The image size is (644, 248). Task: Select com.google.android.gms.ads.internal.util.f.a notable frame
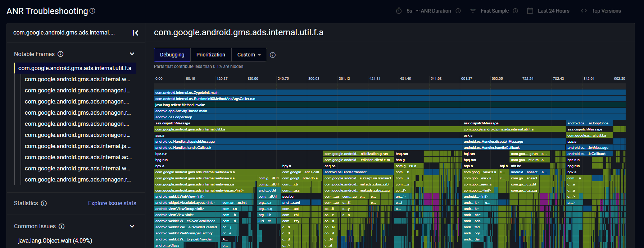pos(75,68)
